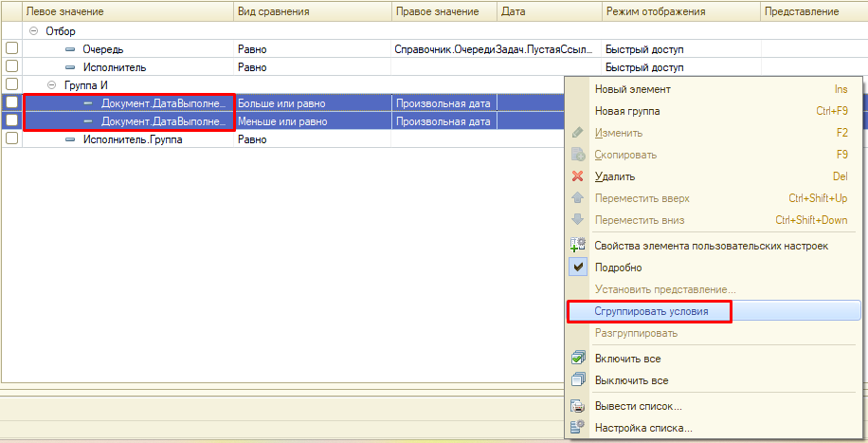
Task: Click the checkmark icon beside Подробно
Action: coord(577,268)
